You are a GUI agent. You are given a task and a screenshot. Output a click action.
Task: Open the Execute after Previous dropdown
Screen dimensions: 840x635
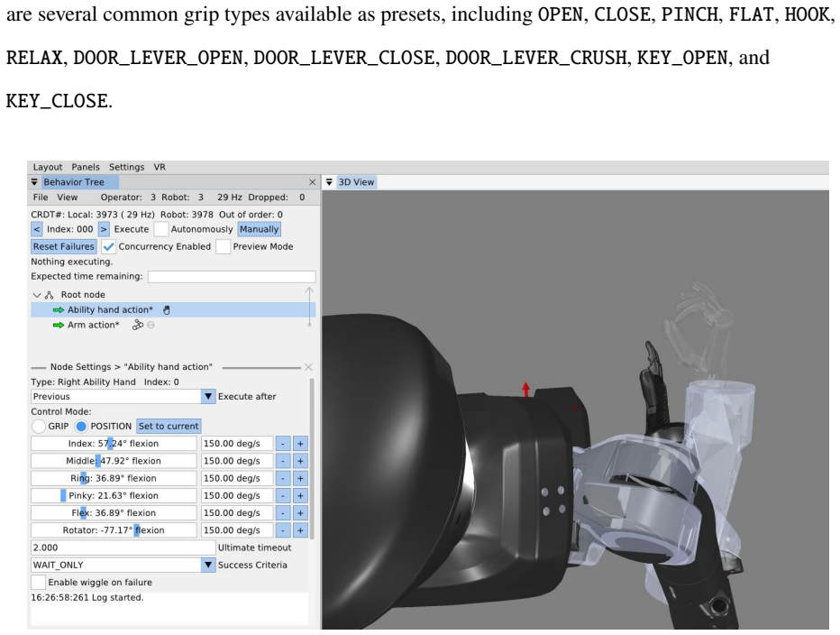tap(123, 396)
